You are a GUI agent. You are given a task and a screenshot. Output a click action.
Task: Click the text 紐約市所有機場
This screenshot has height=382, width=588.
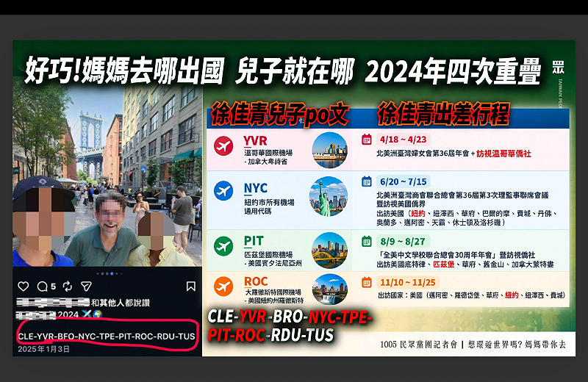click(x=269, y=203)
